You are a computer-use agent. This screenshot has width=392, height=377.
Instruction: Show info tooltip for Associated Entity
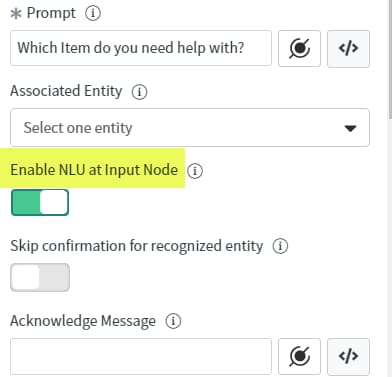[139, 92]
